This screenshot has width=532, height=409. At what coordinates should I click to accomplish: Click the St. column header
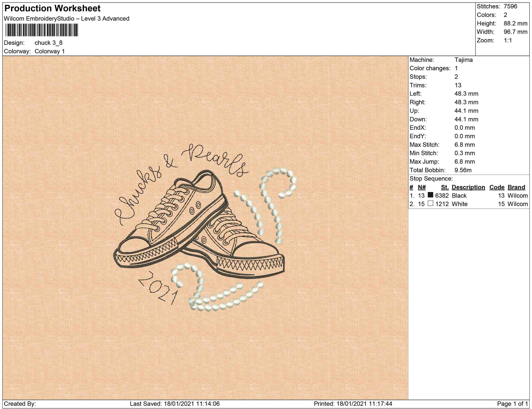[444, 187]
